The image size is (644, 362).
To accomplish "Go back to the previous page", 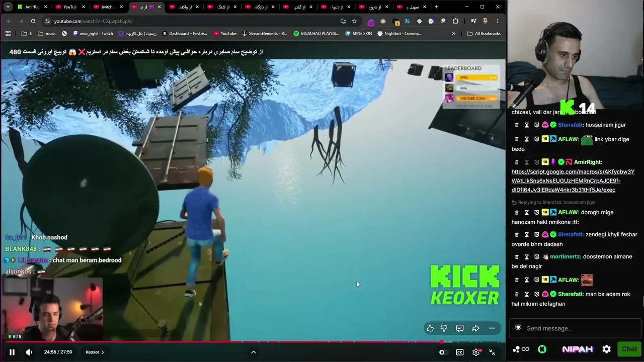I will click(x=9, y=21).
